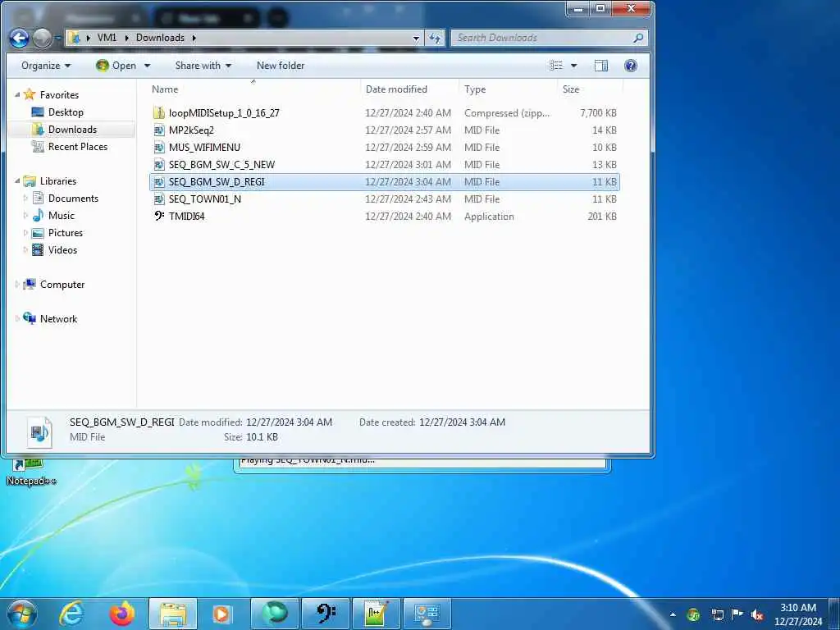Launch Firefox from the taskbar
840x630 pixels.
coord(122,614)
